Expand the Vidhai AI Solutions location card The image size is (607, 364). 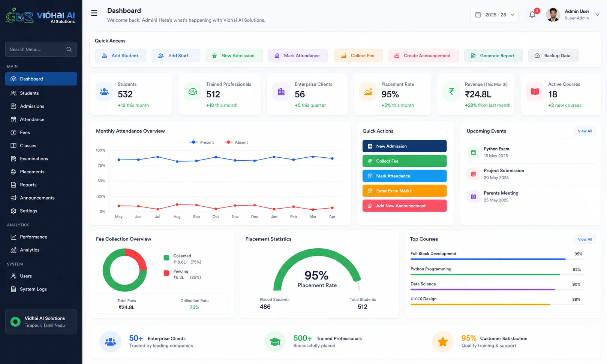[41, 322]
